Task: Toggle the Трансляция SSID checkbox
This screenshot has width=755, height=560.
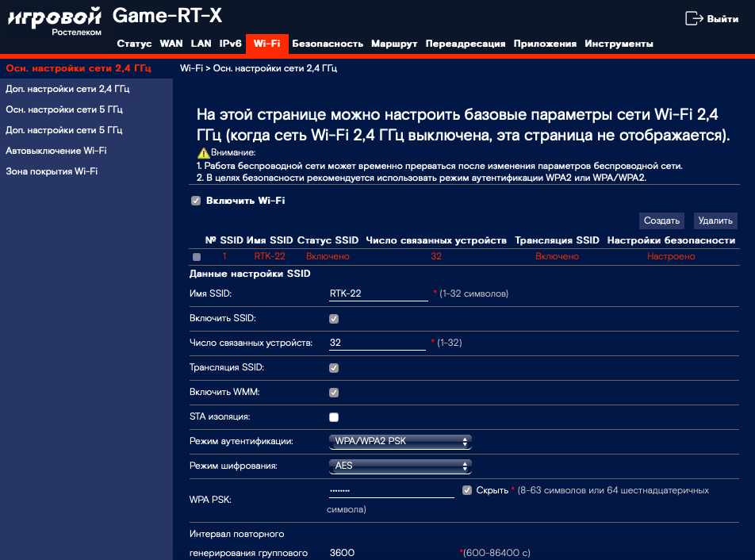Action: (334, 368)
